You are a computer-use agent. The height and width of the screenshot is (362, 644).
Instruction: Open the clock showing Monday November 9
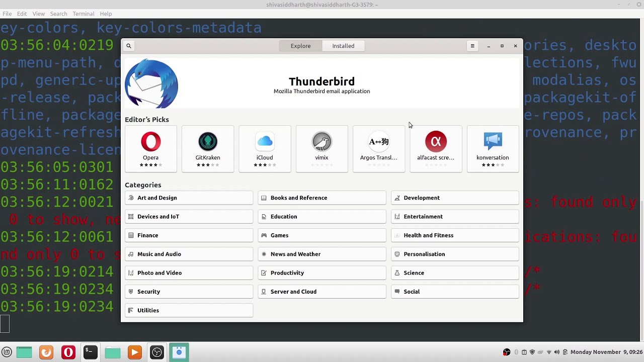click(x=606, y=352)
